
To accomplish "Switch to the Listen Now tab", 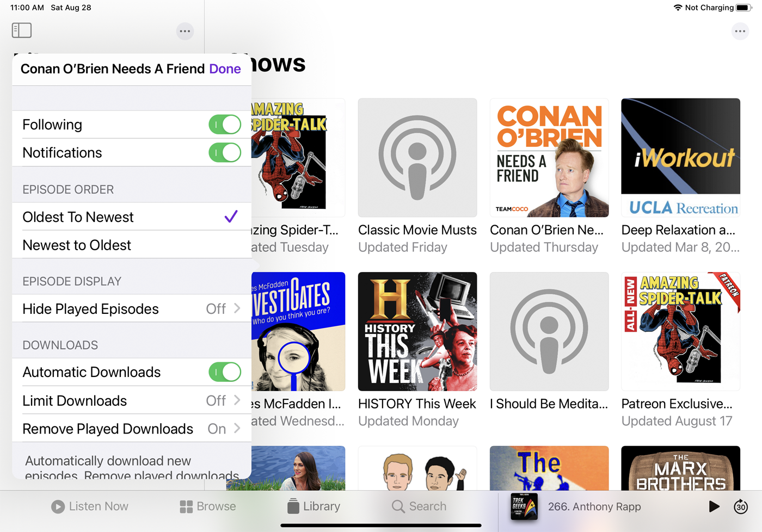I will pos(90,506).
